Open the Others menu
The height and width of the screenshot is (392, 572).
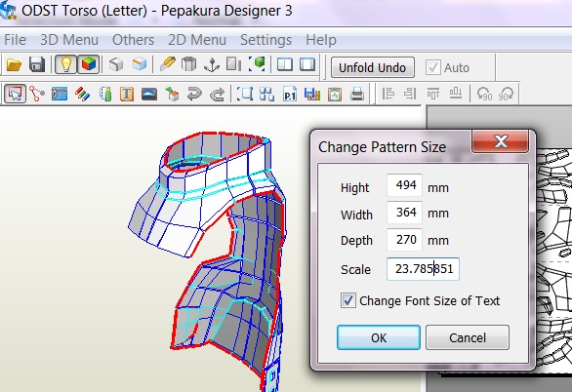click(x=133, y=40)
